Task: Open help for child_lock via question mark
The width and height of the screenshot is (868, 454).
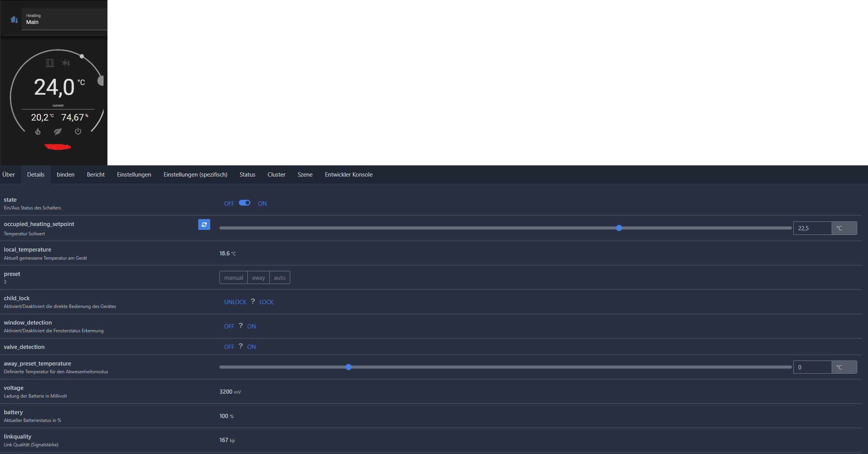Action: (253, 301)
